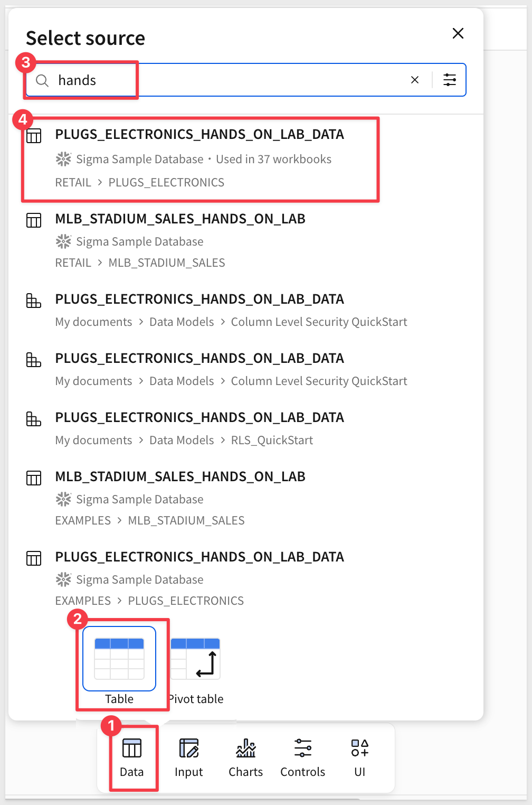Close the Select source dialog

(x=458, y=33)
